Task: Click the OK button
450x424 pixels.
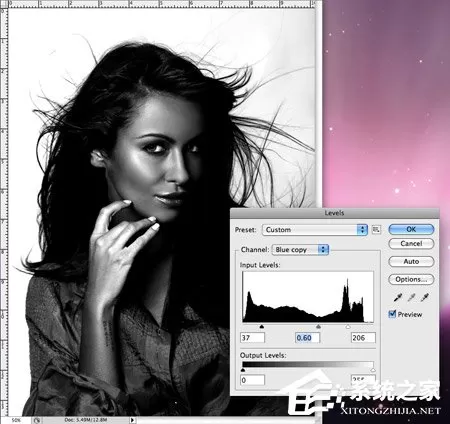Action: click(x=411, y=229)
